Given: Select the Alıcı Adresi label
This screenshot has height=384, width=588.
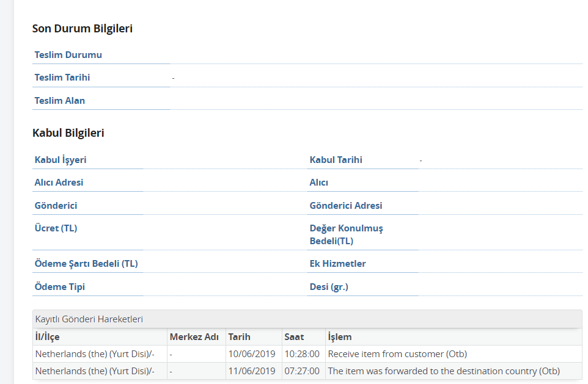Looking at the screenshot, I should point(59,183).
